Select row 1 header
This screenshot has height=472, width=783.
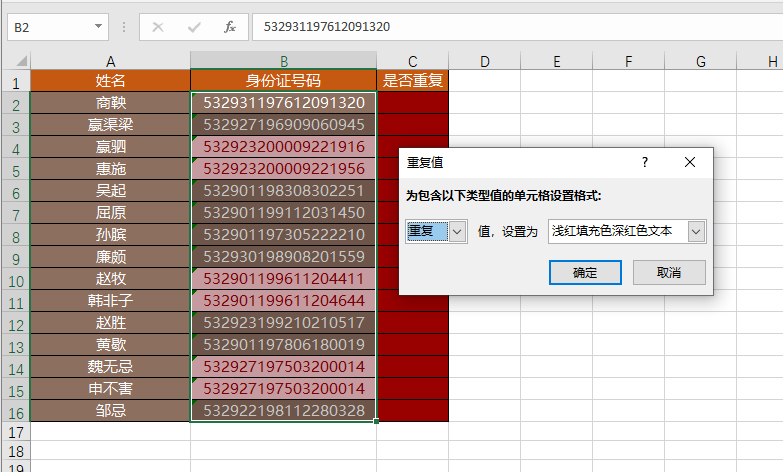(x=16, y=81)
